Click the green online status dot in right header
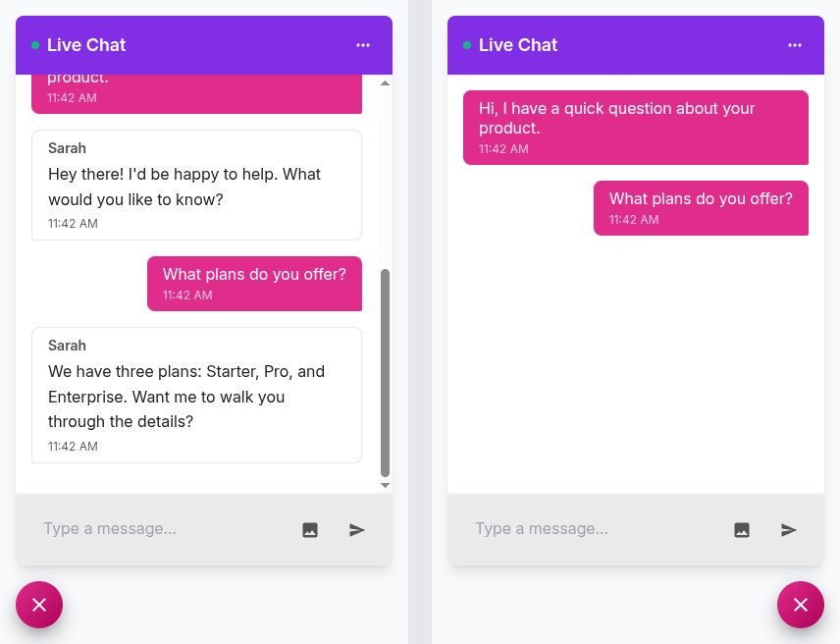840x644 pixels. pyautogui.click(x=467, y=45)
